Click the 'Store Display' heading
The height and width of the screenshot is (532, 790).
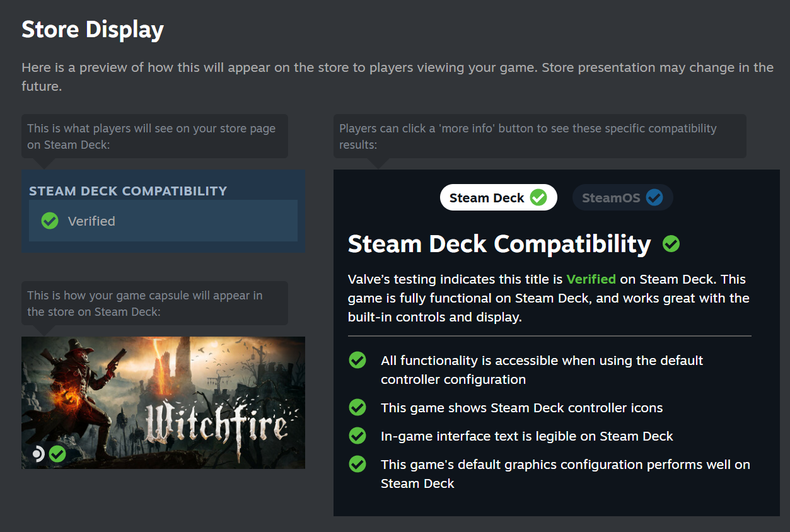pyautogui.click(x=93, y=30)
